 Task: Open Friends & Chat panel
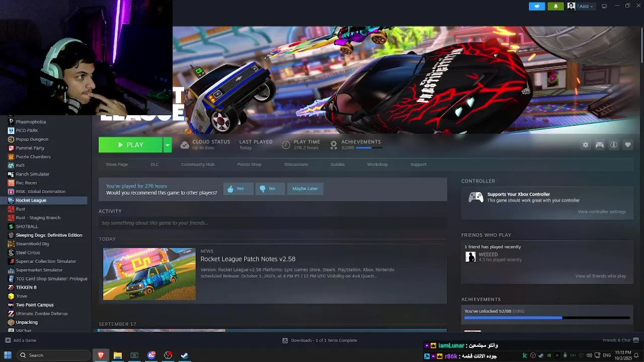point(620,340)
